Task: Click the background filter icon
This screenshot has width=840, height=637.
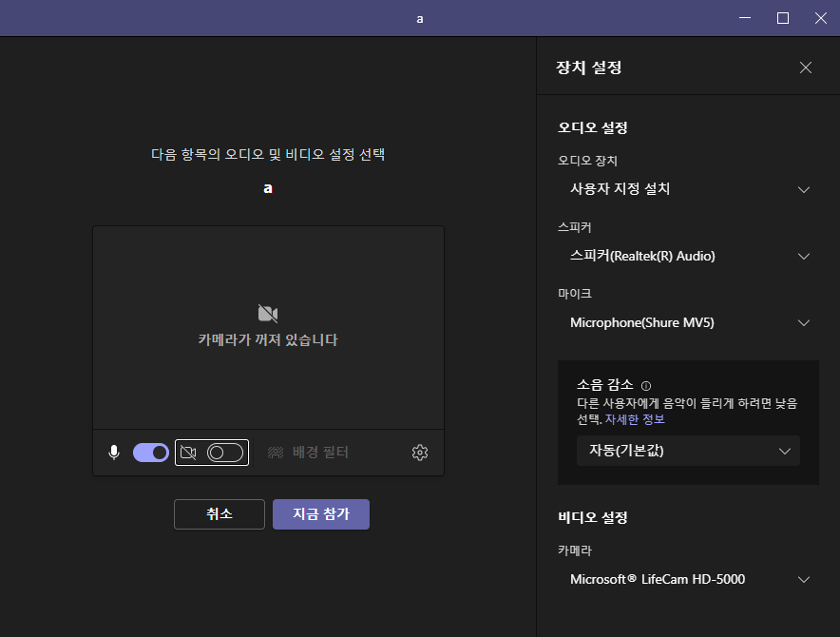Action: tap(276, 453)
